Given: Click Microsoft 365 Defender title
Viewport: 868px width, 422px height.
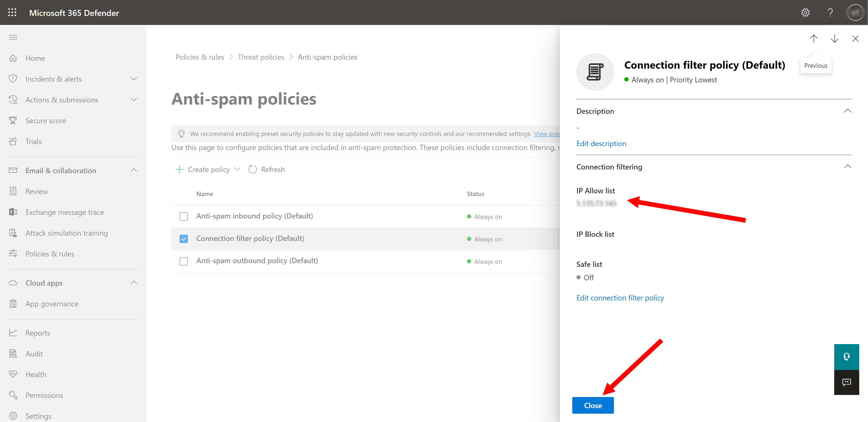Looking at the screenshot, I should [74, 13].
